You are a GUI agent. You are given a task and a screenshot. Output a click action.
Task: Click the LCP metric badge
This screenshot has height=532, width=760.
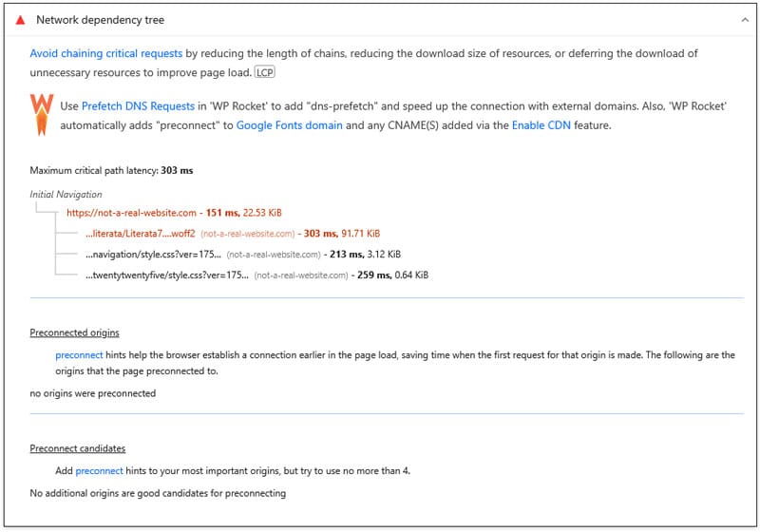(x=265, y=73)
